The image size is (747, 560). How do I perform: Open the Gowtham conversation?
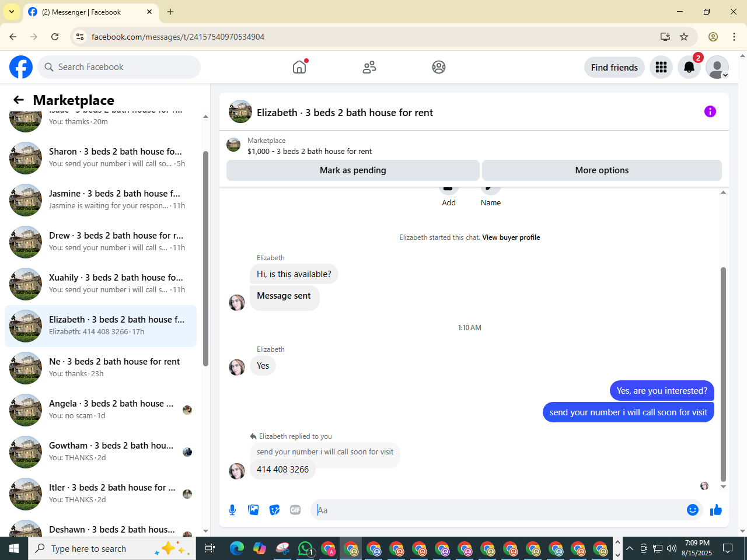[100, 452]
